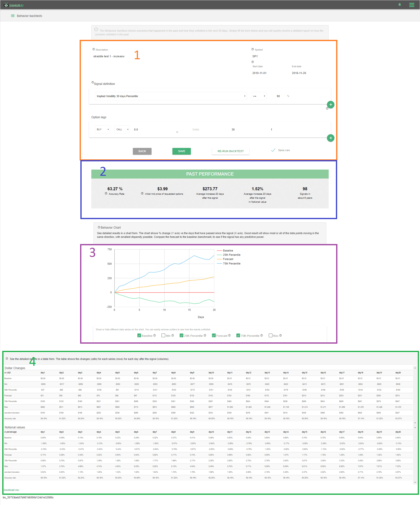Click the help icon beside Accuracy Rate
The width and height of the screenshot is (420, 505).
pyautogui.click(x=106, y=193)
